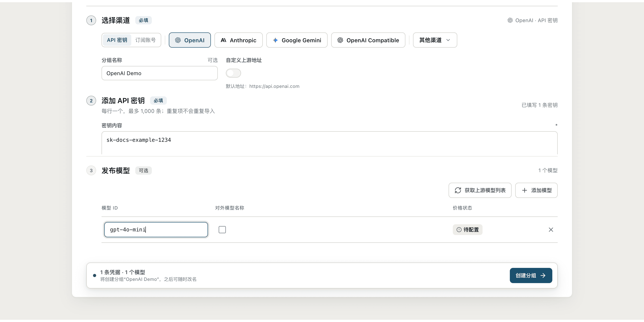Click the 1 个模型 count text

click(548, 170)
